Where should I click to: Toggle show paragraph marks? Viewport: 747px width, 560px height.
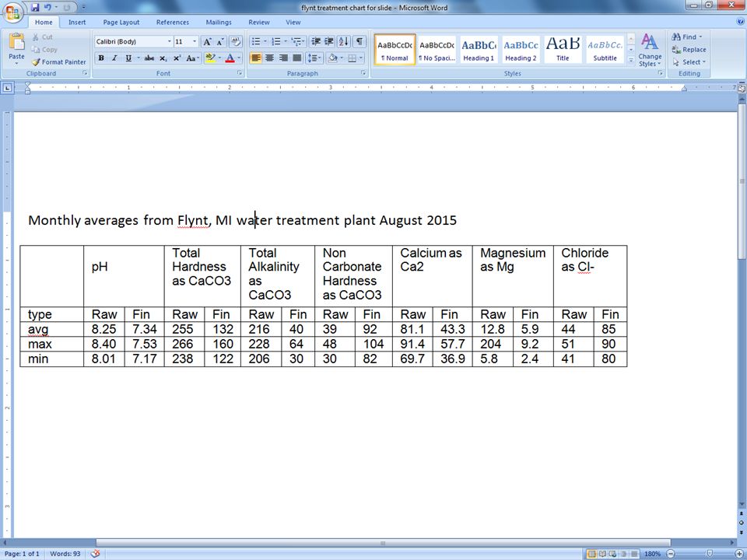click(x=359, y=42)
